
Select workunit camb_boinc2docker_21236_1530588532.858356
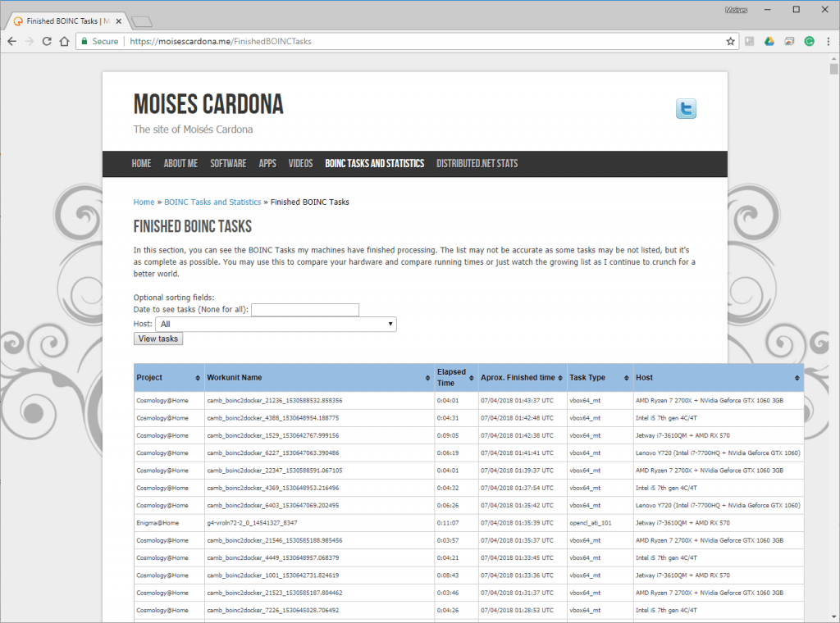(275, 400)
